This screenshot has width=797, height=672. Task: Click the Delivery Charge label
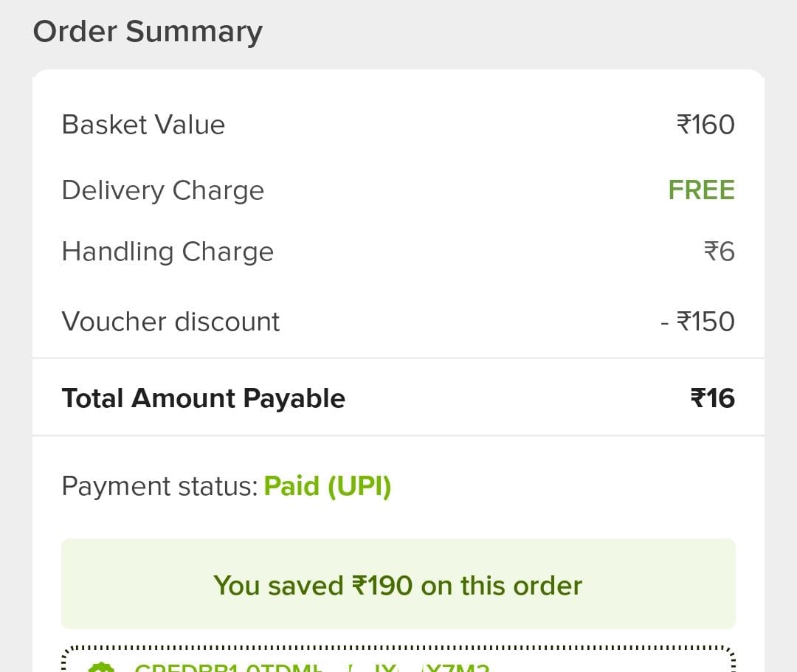(162, 190)
